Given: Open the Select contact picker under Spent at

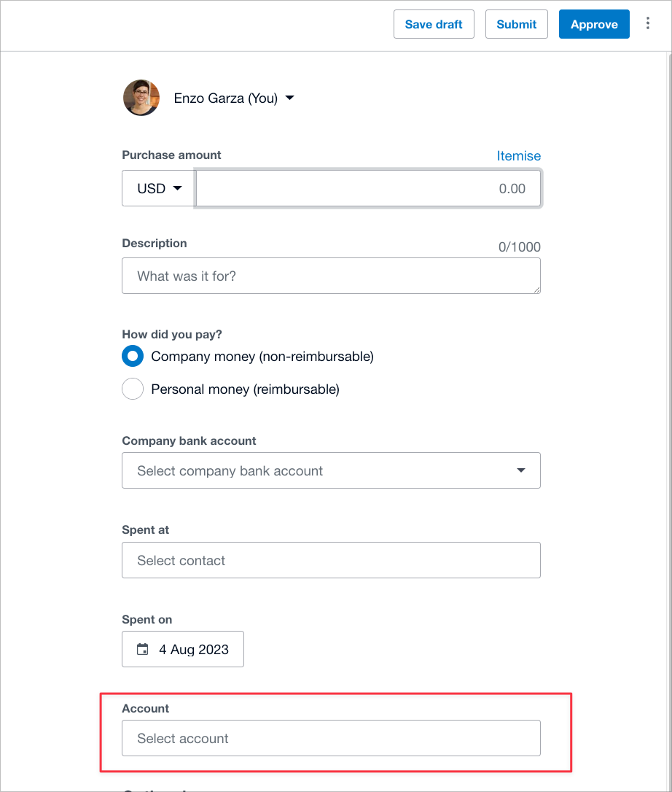Looking at the screenshot, I should (331, 560).
